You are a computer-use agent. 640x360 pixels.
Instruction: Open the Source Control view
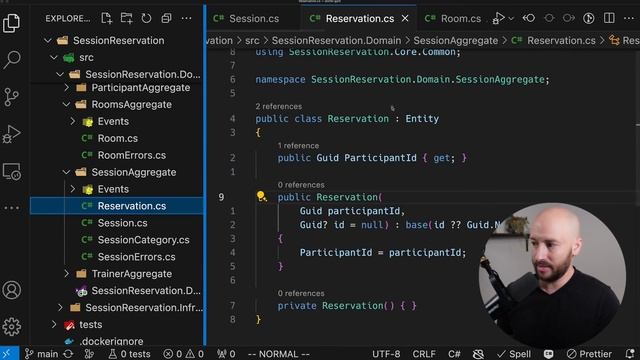tap(11, 97)
